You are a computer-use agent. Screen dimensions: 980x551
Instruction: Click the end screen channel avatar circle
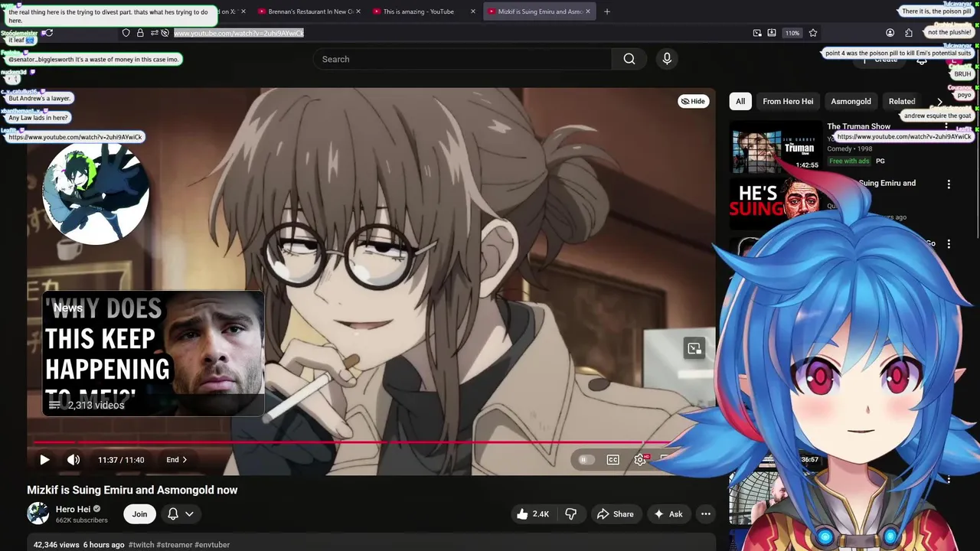96,191
